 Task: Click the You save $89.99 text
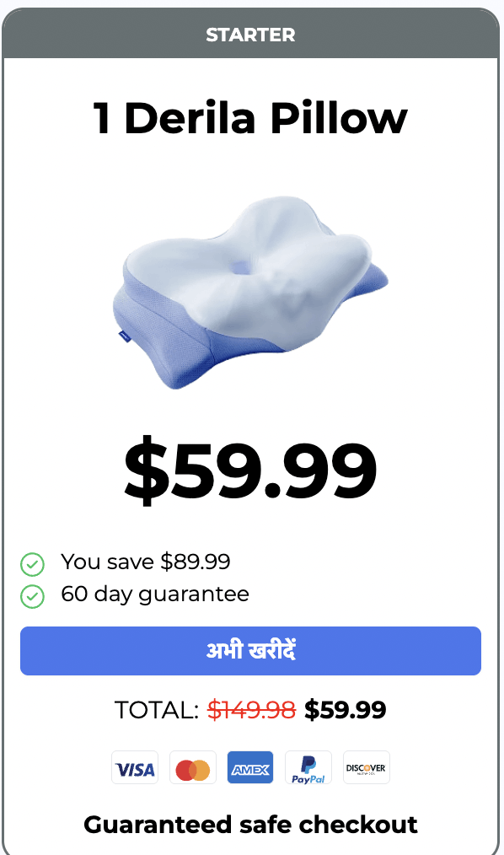[146, 562]
